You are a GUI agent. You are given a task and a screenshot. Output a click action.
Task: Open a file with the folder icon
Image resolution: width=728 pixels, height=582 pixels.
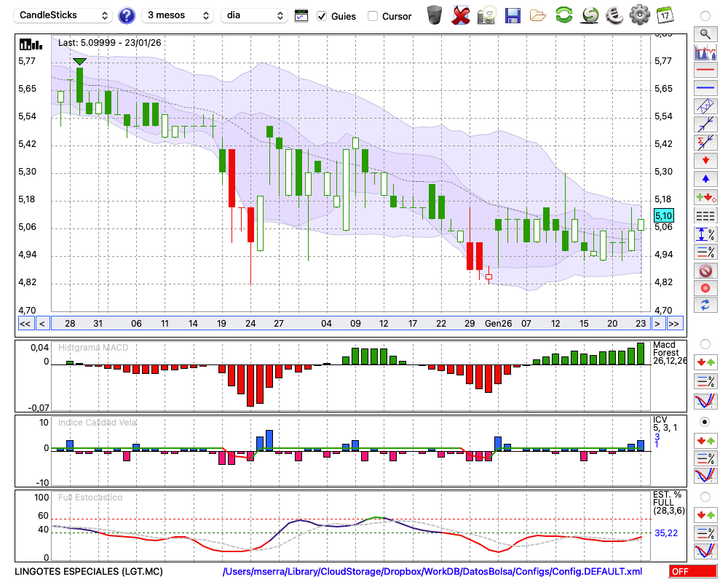(x=538, y=16)
